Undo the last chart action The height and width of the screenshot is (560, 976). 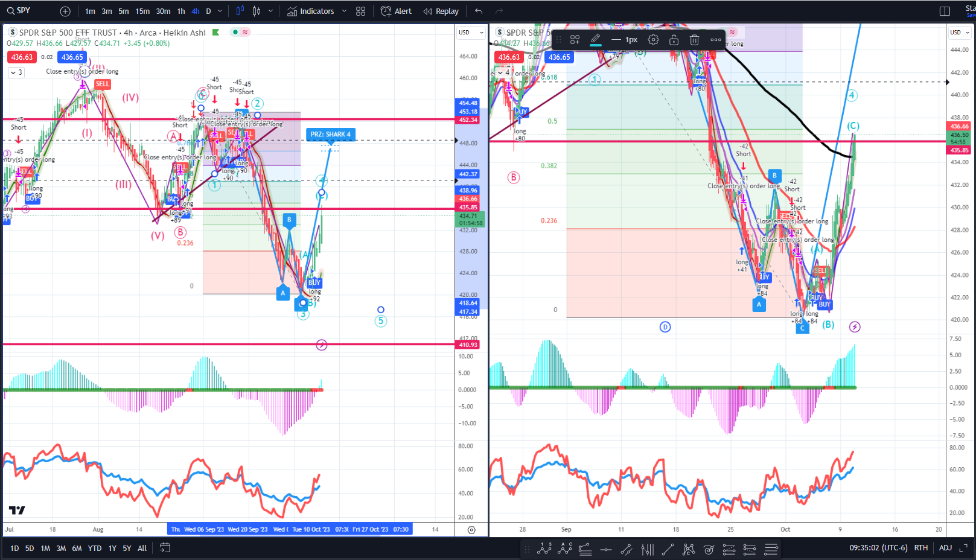(479, 11)
